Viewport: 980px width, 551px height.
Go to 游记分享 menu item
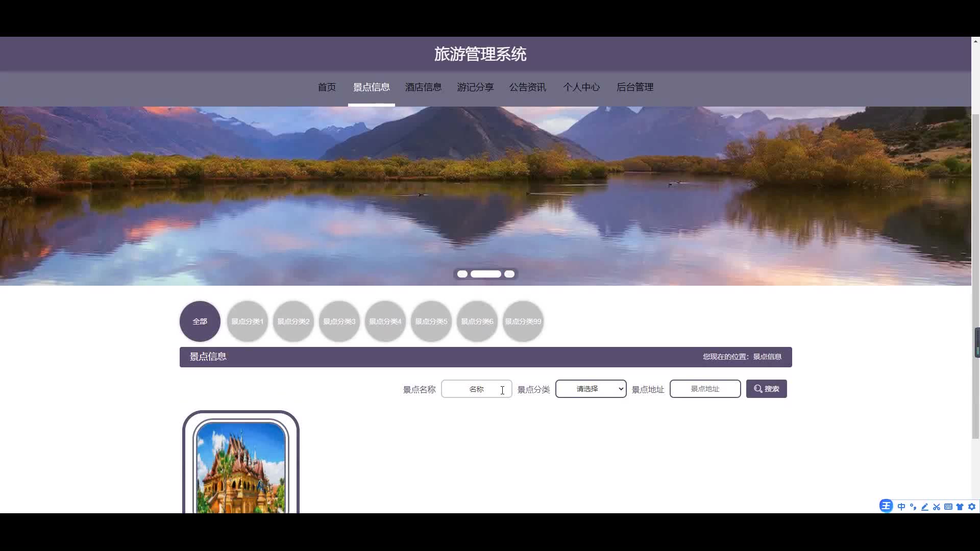pyautogui.click(x=475, y=87)
